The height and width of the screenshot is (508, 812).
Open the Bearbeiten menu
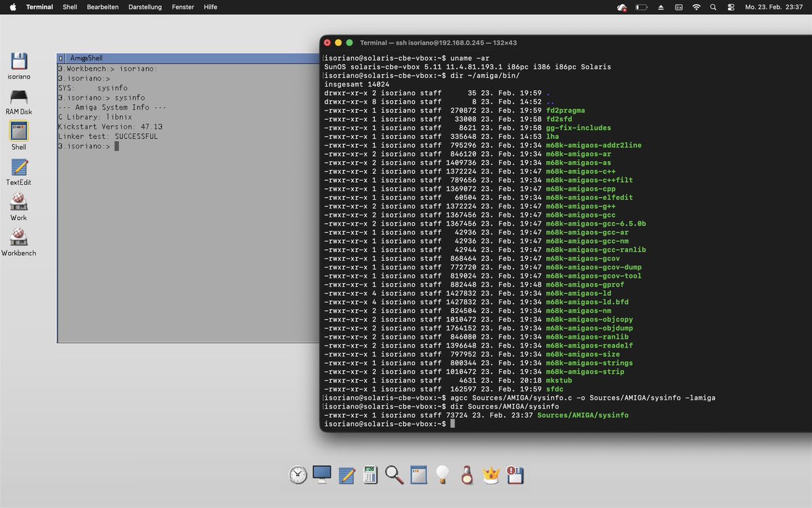(103, 7)
